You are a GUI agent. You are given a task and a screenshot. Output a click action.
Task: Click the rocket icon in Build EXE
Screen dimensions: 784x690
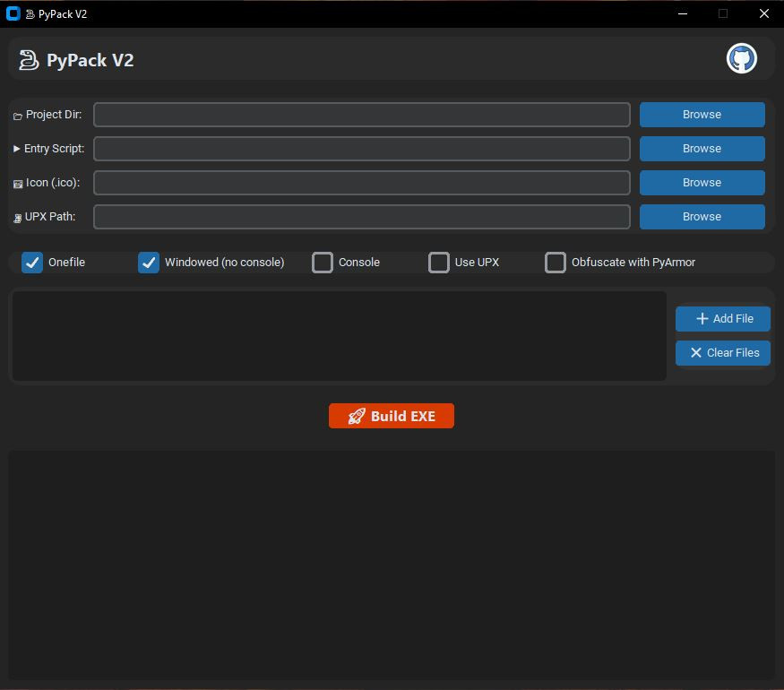(357, 416)
